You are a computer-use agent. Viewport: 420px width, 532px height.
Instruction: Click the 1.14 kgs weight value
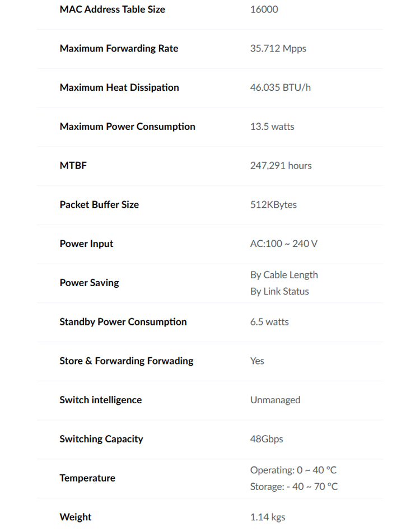point(268,517)
